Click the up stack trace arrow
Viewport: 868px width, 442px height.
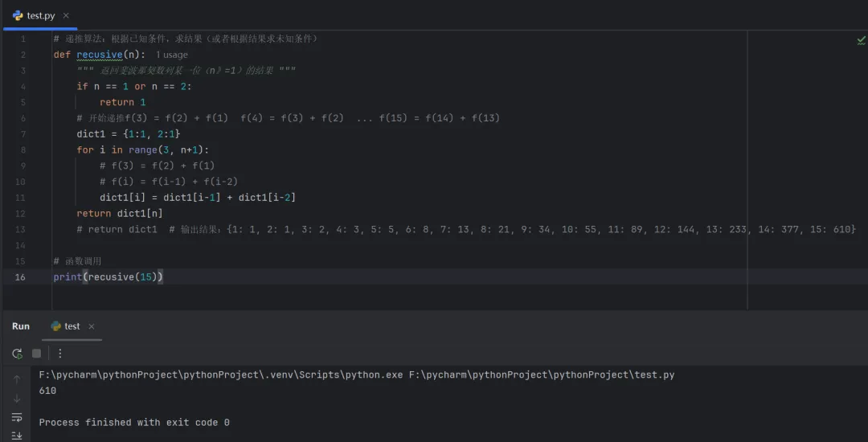click(x=17, y=380)
